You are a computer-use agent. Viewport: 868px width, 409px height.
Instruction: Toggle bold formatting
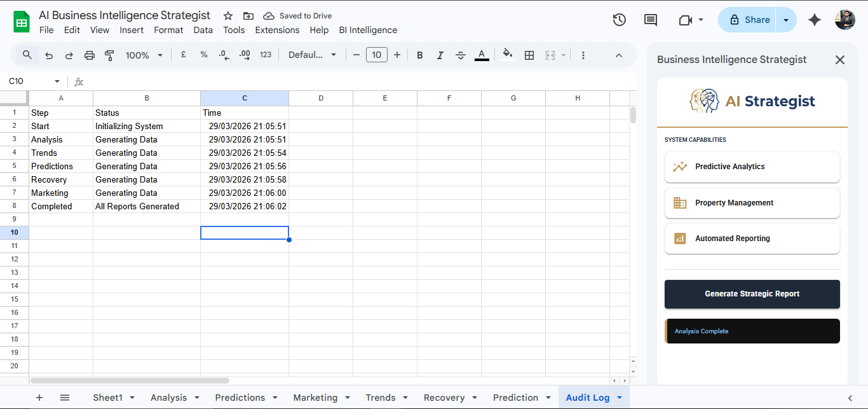click(419, 55)
